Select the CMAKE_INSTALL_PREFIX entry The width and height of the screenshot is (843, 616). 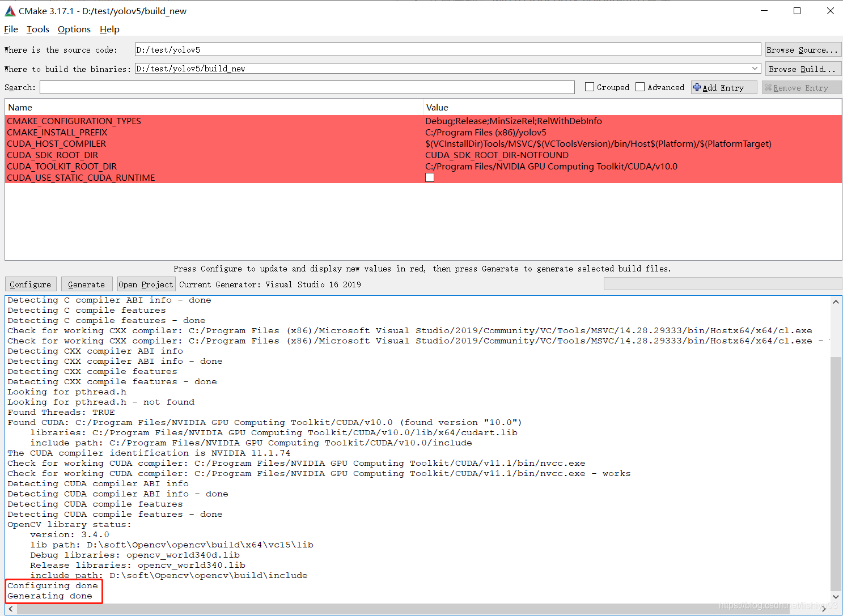(x=57, y=132)
